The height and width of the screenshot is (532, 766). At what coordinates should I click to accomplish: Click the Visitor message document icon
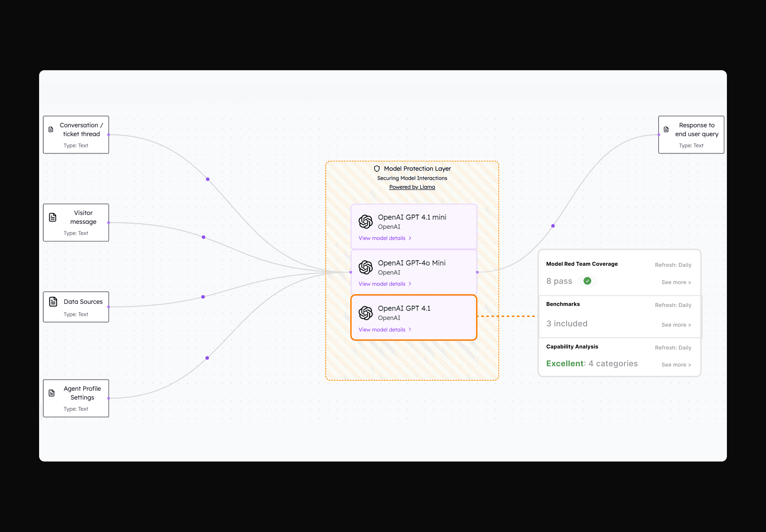53,217
